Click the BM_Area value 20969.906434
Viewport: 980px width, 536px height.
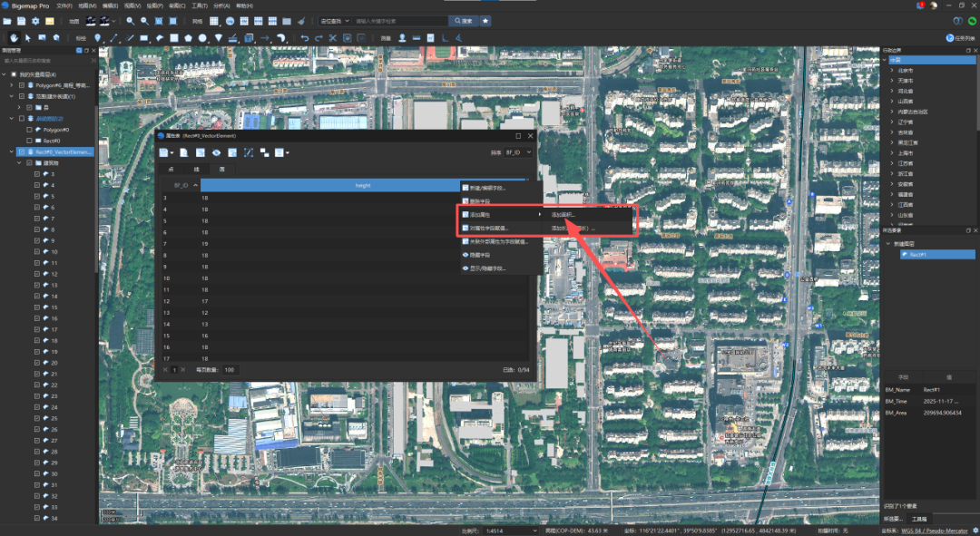pyautogui.click(x=943, y=413)
